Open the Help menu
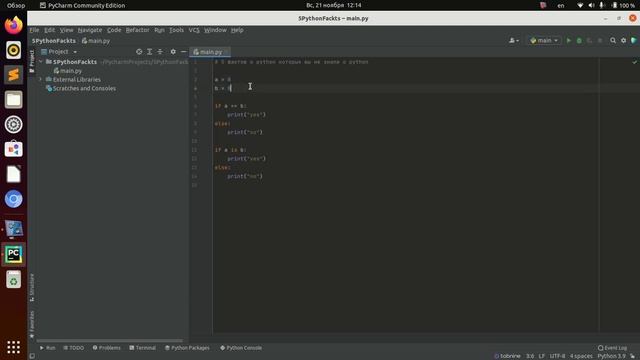 coord(237,30)
